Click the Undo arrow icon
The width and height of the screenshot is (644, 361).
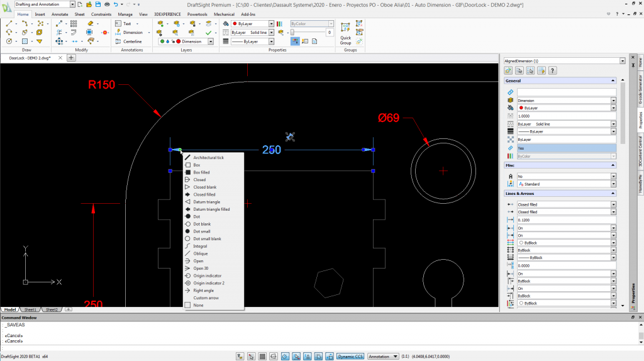click(116, 4)
